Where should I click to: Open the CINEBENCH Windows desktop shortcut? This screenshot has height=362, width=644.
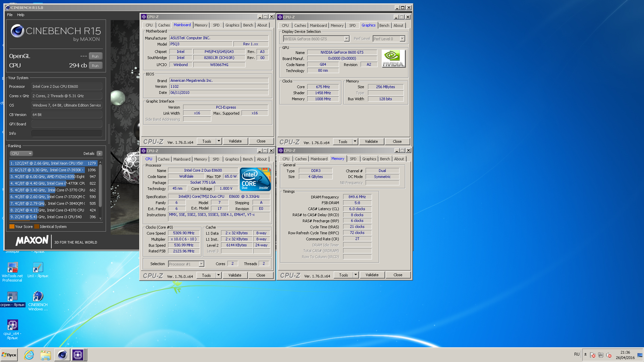click(38, 301)
